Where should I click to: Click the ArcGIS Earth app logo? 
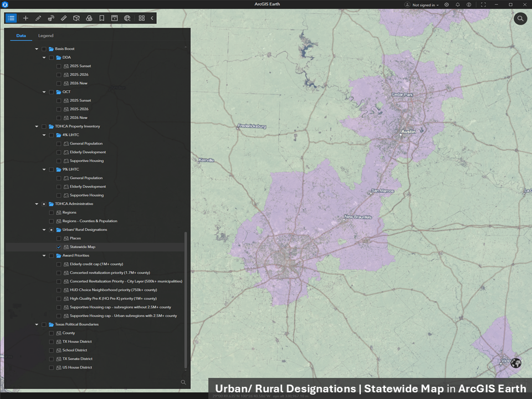[x=5, y=4]
